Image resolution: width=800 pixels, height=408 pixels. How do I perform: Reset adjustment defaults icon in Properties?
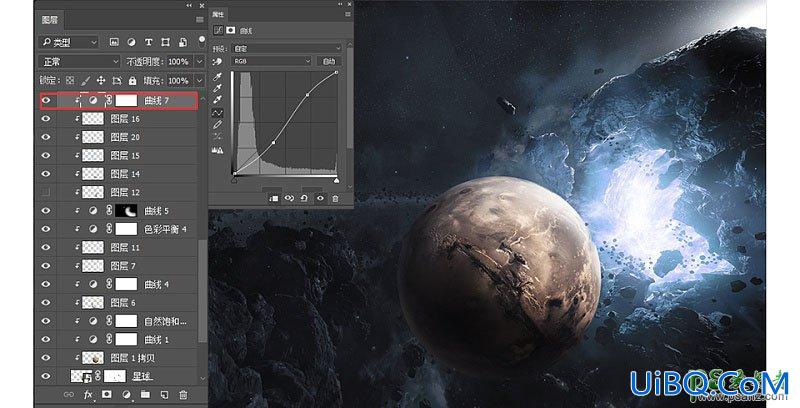pyautogui.click(x=305, y=198)
